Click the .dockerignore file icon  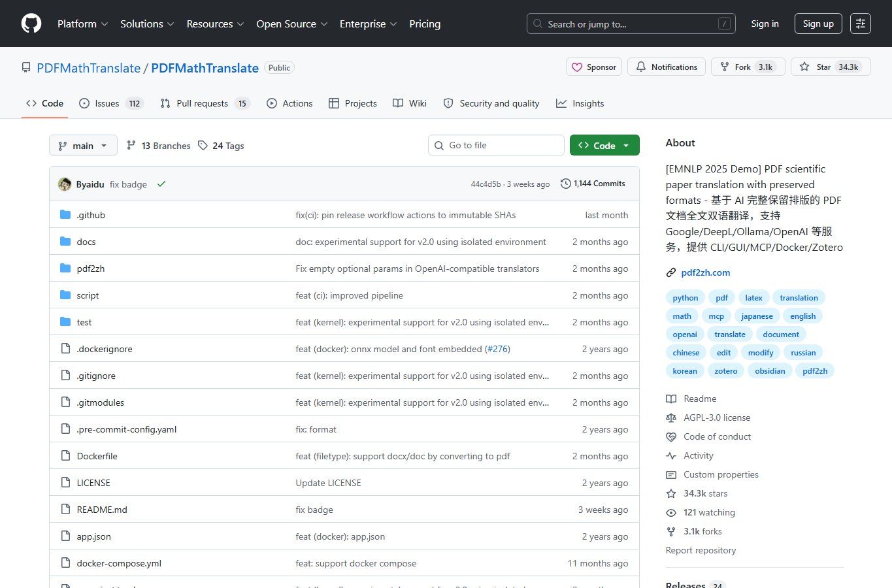point(65,349)
